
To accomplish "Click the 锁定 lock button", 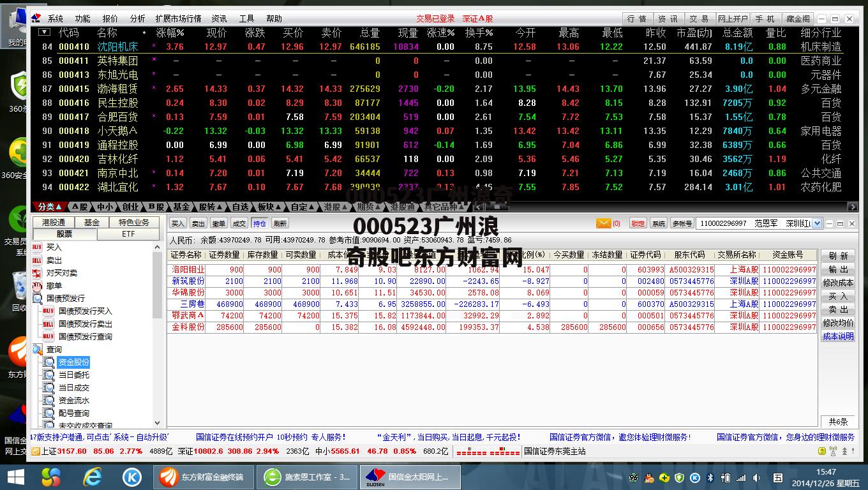I will [638, 223].
